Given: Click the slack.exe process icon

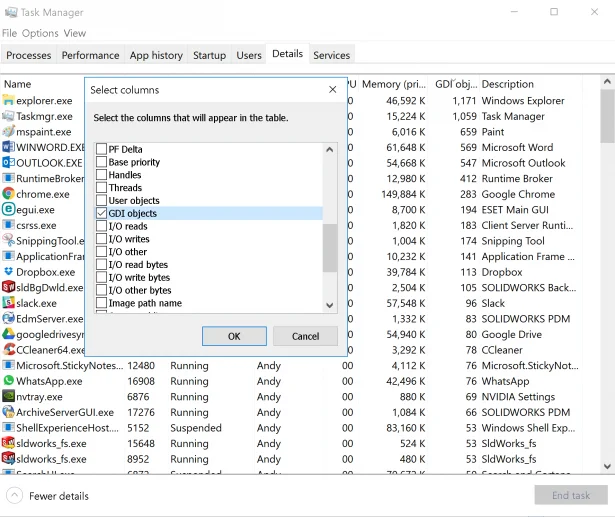Looking at the screenshot, I should click(x=9, y=303).
